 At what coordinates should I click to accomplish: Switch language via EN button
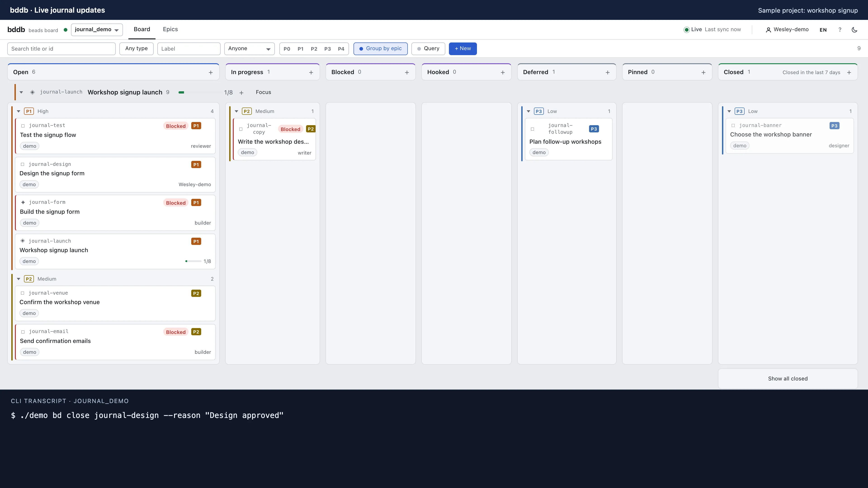823,30
